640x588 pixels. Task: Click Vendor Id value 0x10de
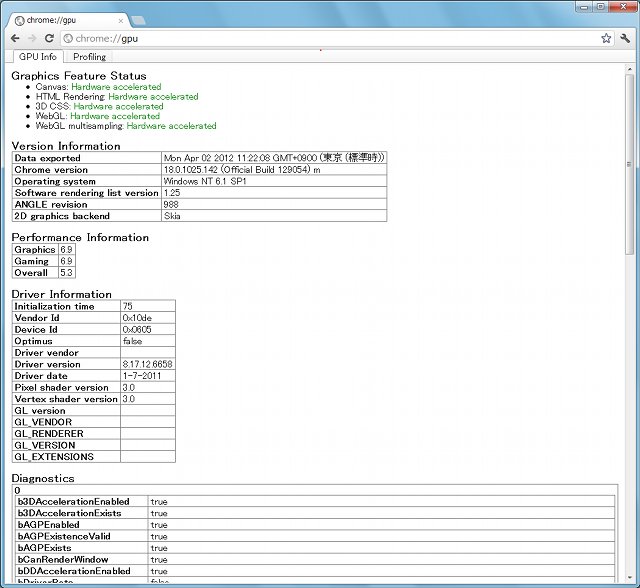(x=148, y=318)
